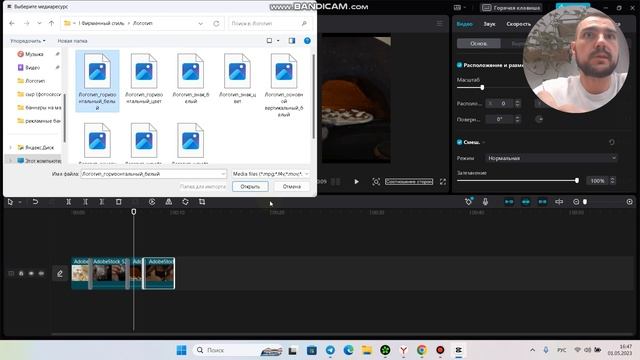Toggle auto snapping in timeline
Screen dimensions: 640x360
[526, 202]
